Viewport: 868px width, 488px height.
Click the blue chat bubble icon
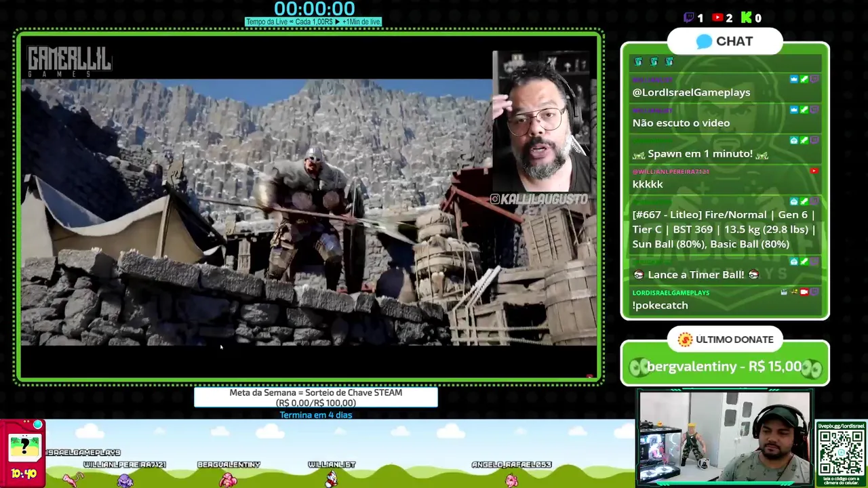(705, 41)
